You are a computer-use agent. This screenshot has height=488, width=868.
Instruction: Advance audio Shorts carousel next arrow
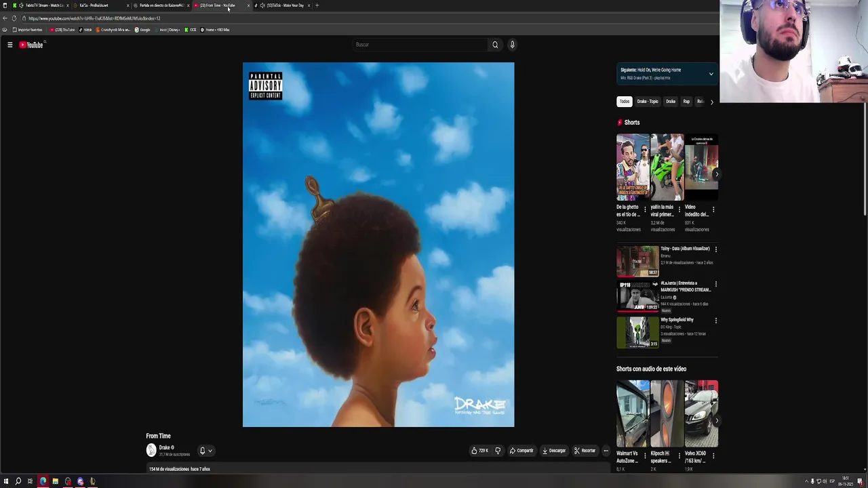[717, 420]
